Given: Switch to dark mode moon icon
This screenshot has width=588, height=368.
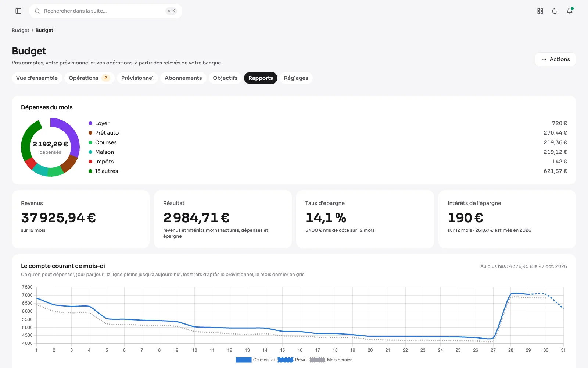Looking at the screenshot, I should click(x=555, y=11).
